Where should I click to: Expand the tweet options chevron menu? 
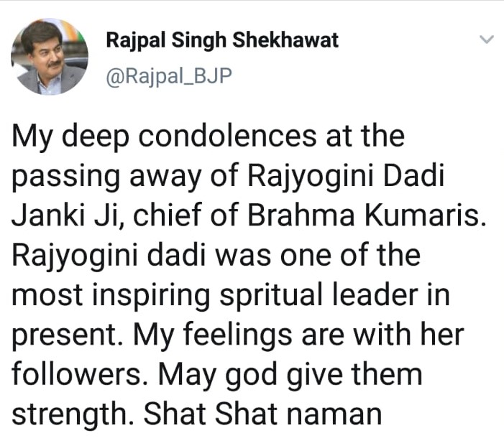[486, 40]
